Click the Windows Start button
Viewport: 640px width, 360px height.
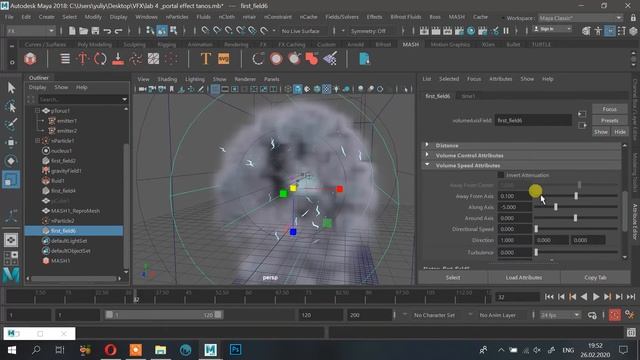coord(11,350)
